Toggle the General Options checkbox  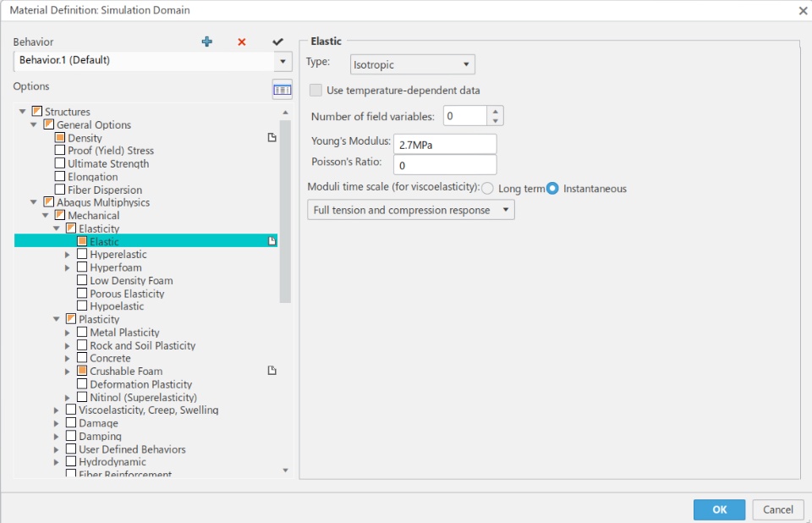(x=49, y=124)
